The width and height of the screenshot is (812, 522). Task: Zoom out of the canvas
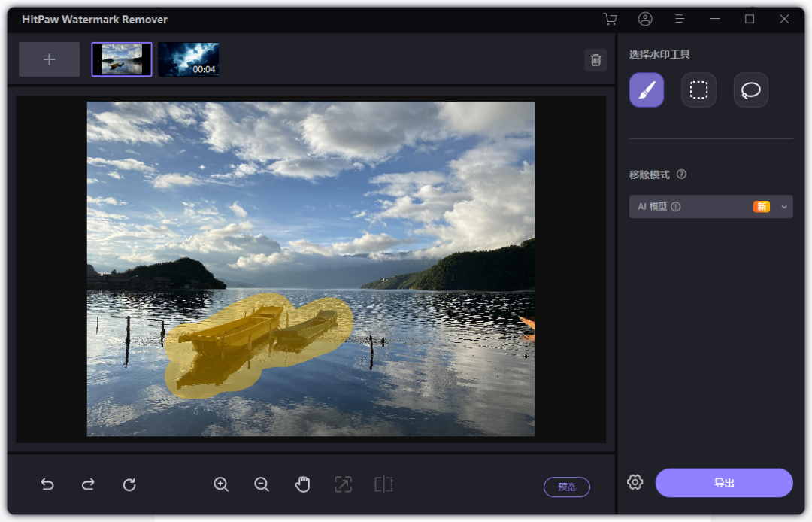click(262, 484)
